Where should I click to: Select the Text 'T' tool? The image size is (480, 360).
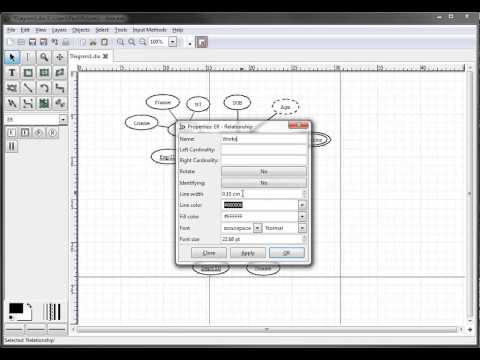[x=12, y=73]
